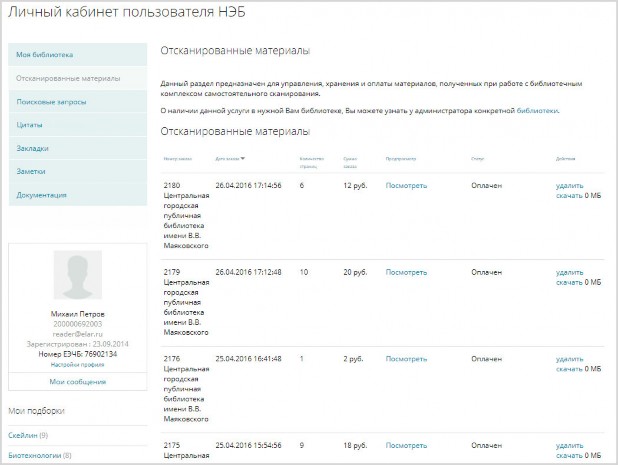The height and width of the screenshot is (465, 618).
Task: Select order date '26.04.2016 17:14:56'
Action: tap(248, 185)
